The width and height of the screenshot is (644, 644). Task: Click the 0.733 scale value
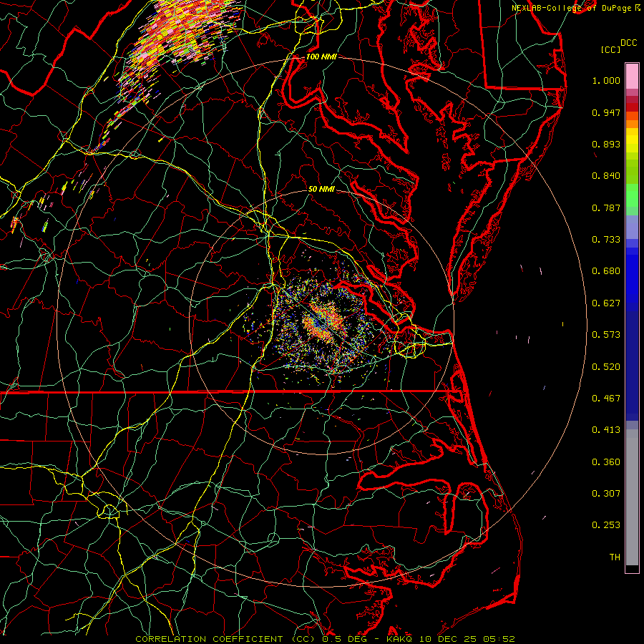click(606, 240)
